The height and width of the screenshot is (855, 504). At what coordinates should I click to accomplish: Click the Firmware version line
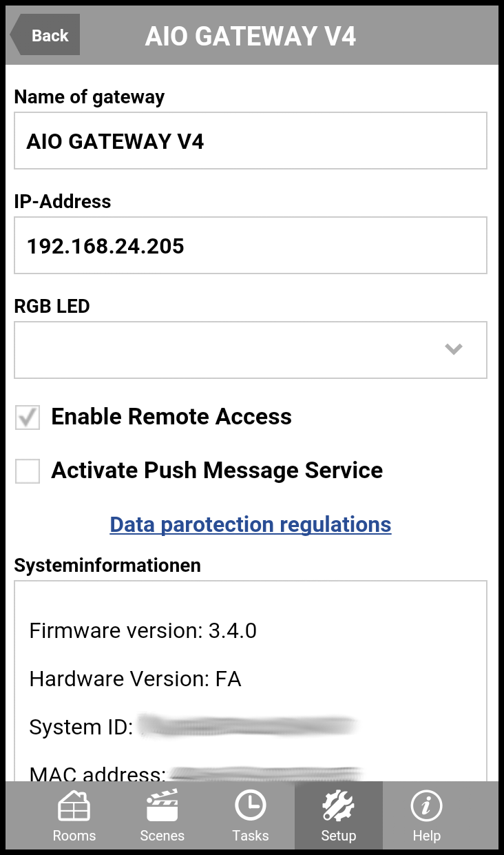(x=143, y=631)
